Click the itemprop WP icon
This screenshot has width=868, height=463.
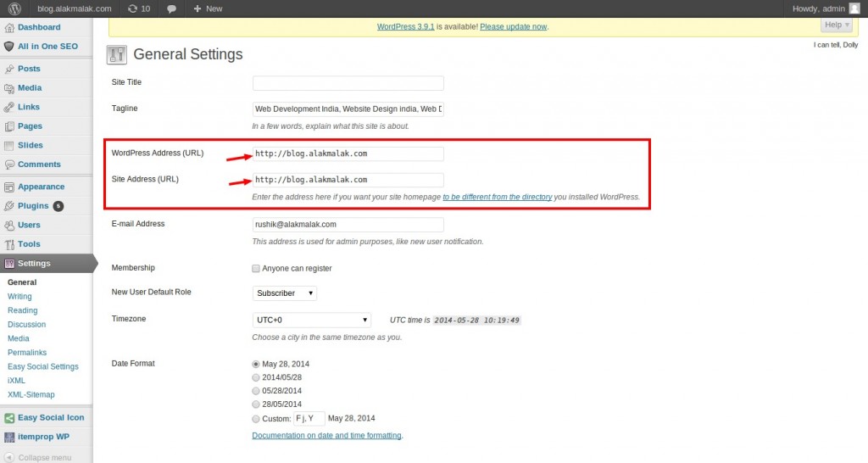coord(9,438)
